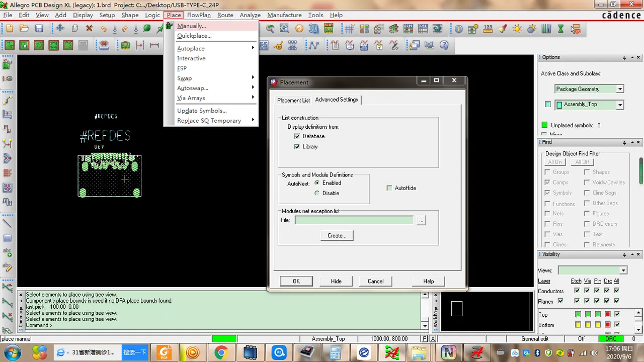The width and height of the screenshot is (644, 362).
Task: Toggle the Symbols find filter checkbox
Action: (547, 193)
